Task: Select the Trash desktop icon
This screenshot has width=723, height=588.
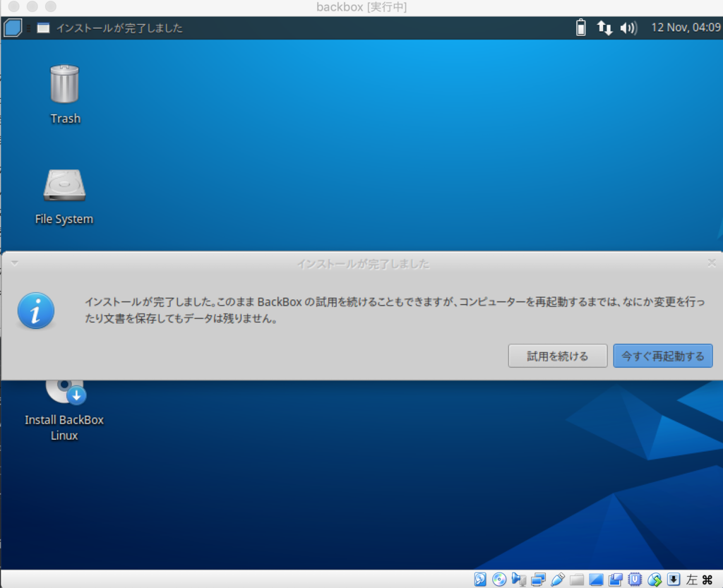Action: click(x=65, y=95)
